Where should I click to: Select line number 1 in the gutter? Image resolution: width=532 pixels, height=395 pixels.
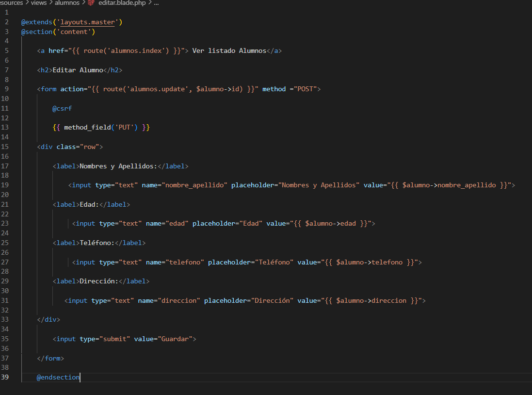pyautogui.click(x=6, y=13)
